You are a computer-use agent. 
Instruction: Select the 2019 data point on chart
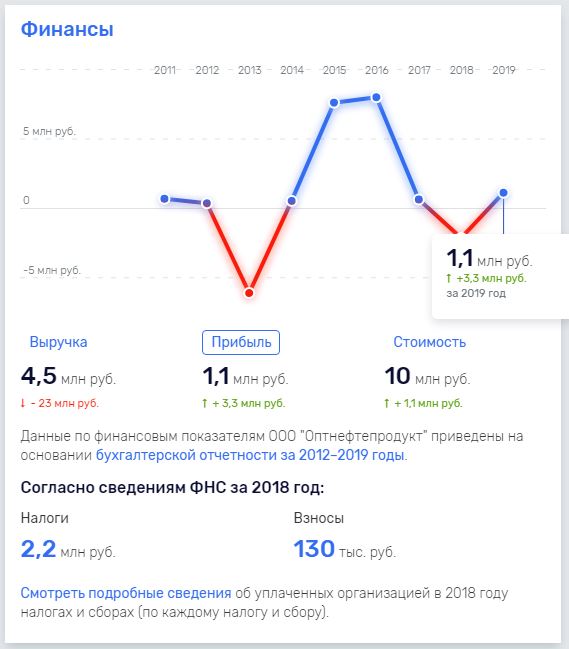(x=504, y=193)
